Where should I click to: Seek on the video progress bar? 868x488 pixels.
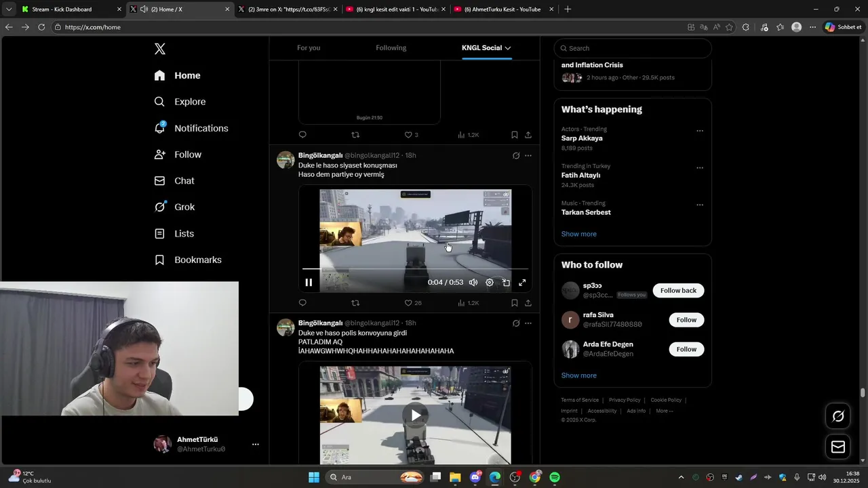(415, 269)
